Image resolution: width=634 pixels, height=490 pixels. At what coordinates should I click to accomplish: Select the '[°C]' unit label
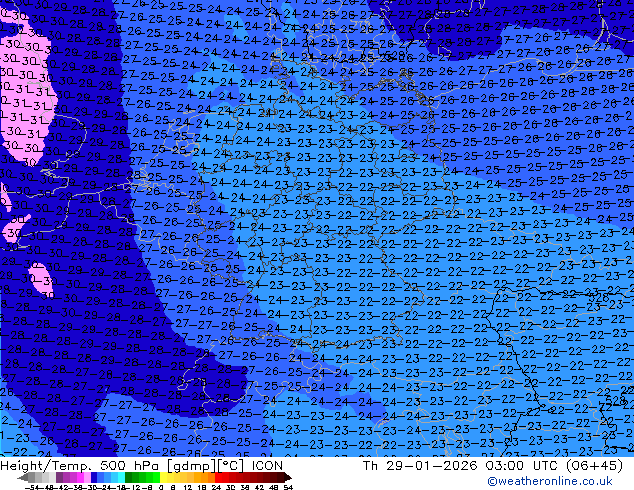[x=231, y=466]
